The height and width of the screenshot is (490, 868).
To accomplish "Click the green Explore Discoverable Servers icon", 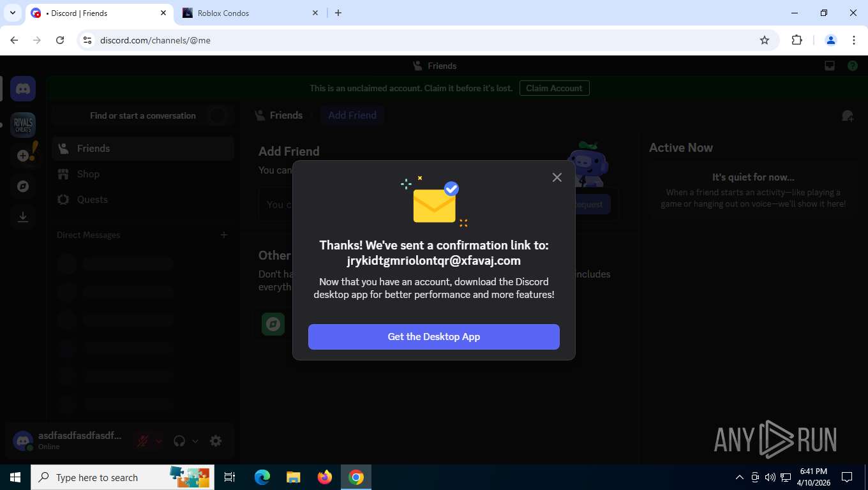I will point(273,323).
